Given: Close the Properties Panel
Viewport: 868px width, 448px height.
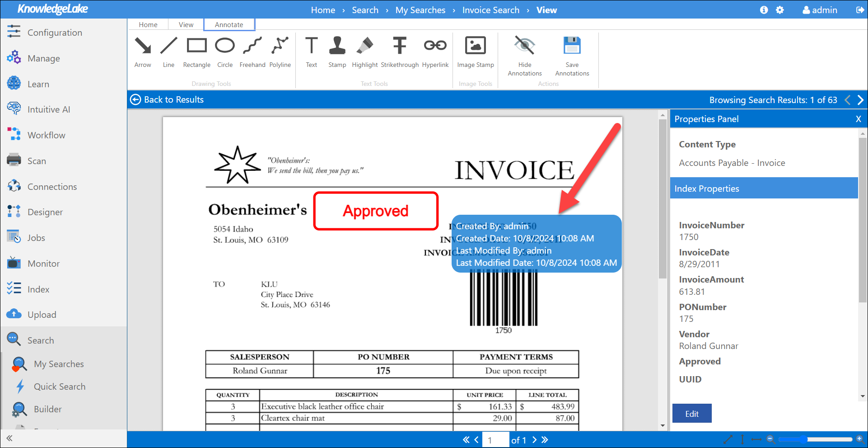Looking at the screenshot, I should click(x=859, y=119).
